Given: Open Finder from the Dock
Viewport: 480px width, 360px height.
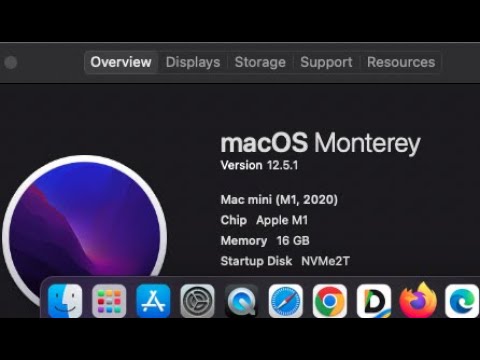Looking at the screenshot, I should pos(65,301).
